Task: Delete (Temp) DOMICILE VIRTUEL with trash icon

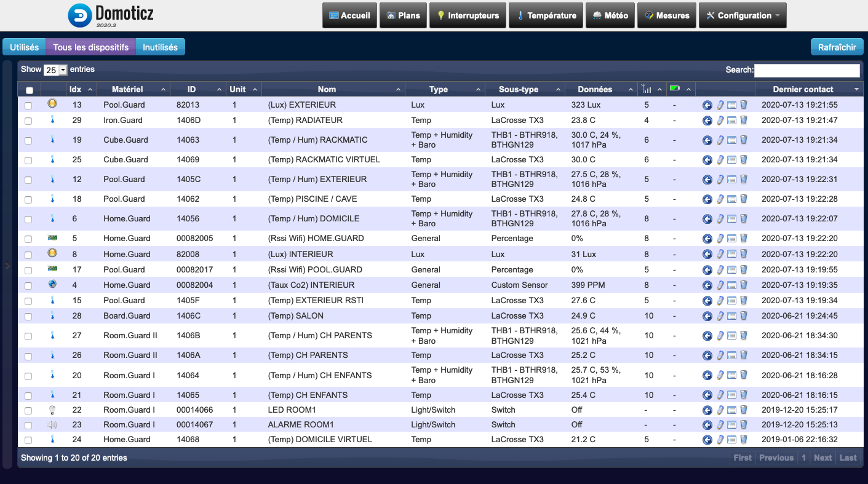Action: pyautogui.click(x=743, y=440)
